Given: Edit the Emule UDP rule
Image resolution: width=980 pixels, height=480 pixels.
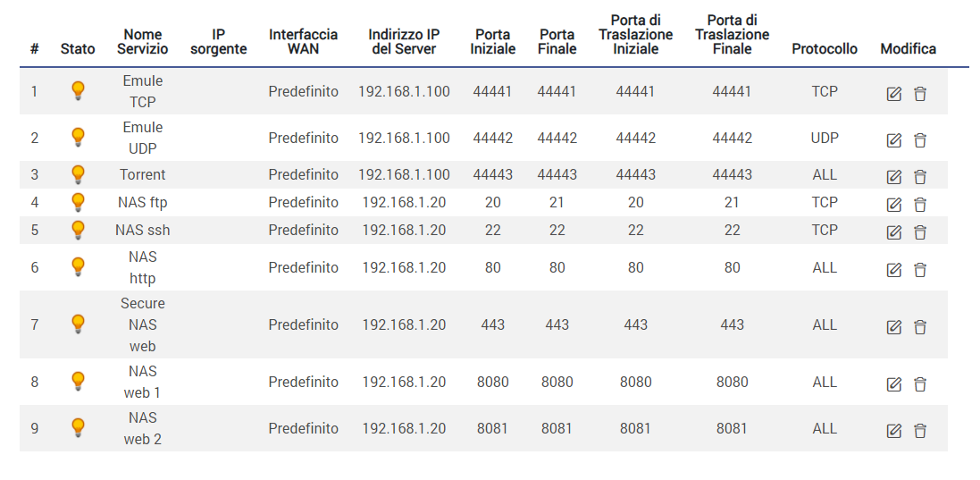Looking at the screenshot, I should click(893, 139).
